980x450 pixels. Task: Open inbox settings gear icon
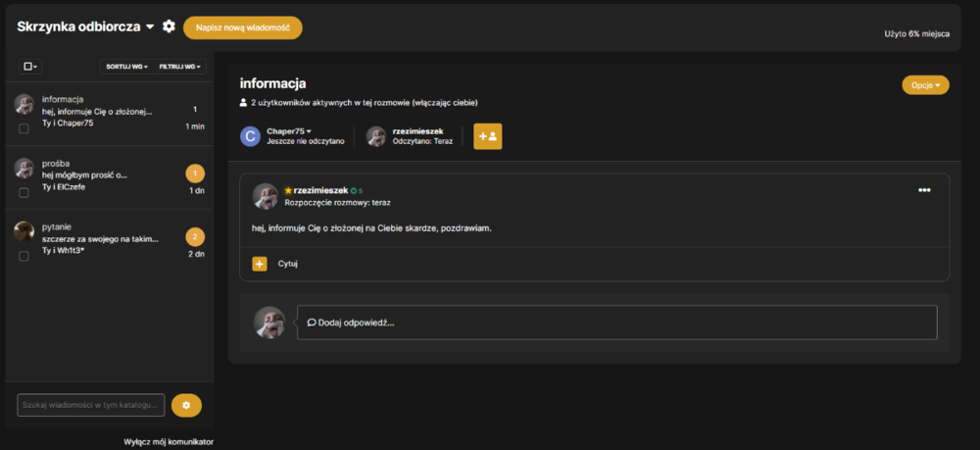click(169, 26)
